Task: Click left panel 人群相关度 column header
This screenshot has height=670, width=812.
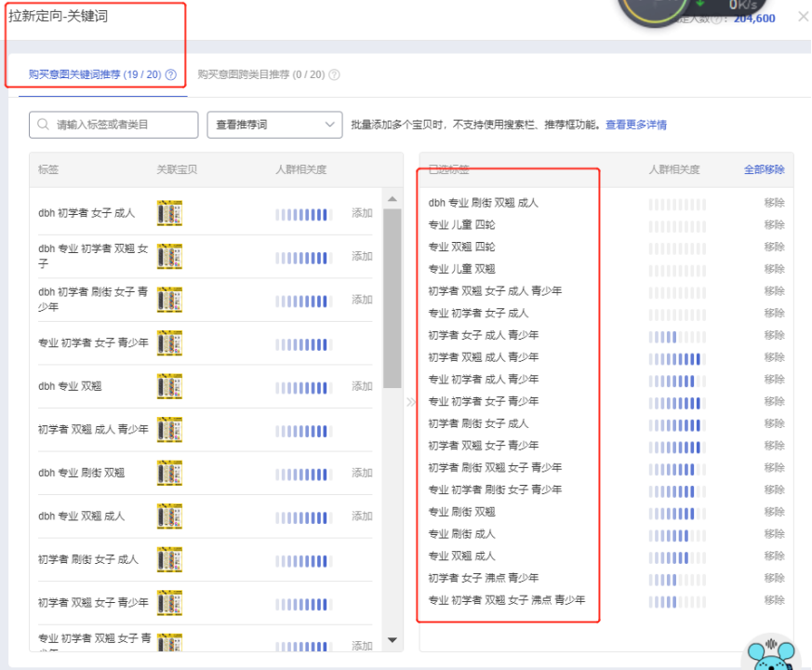Action: point(300,169)
